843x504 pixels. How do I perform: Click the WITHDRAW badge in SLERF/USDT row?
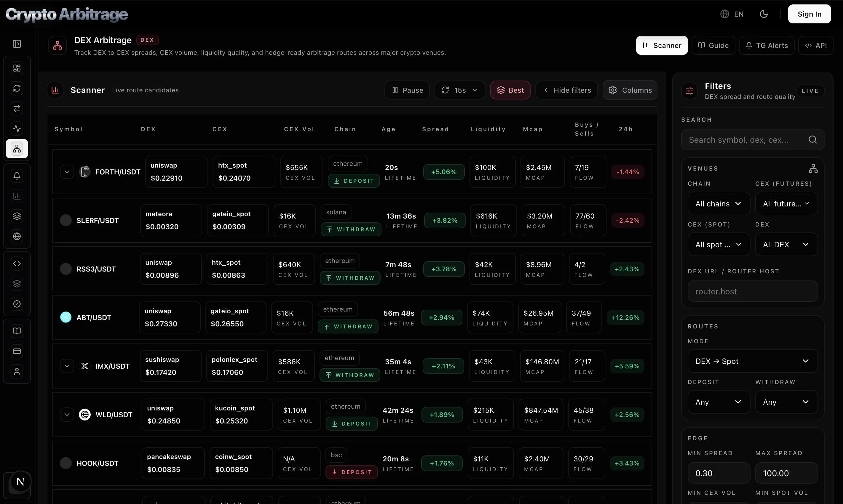351,229
